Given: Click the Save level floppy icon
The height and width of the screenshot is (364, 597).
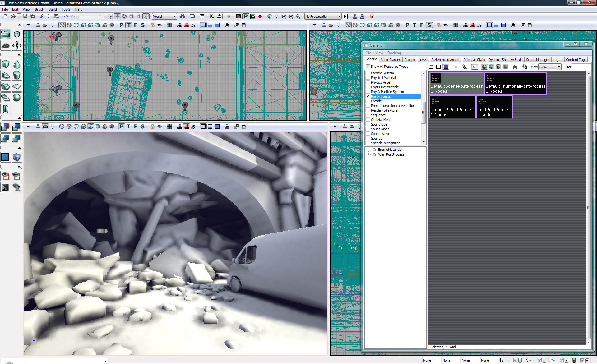Looking at the screenshot, I should (25, 16).
